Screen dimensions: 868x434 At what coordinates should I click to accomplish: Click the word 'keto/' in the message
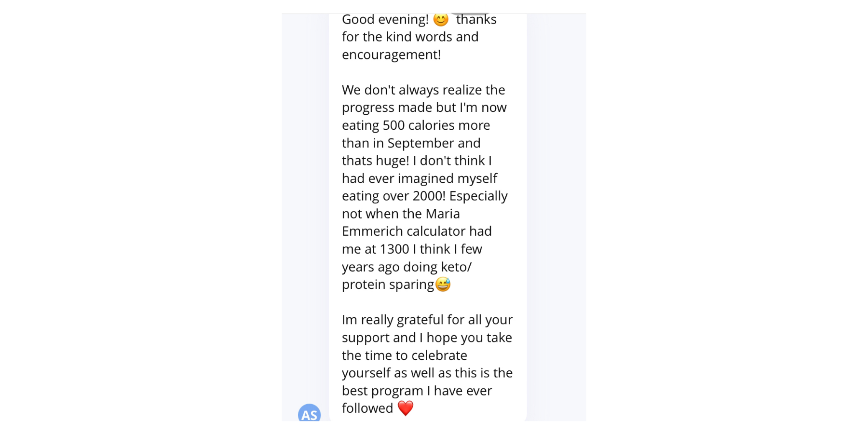[456, 267]
